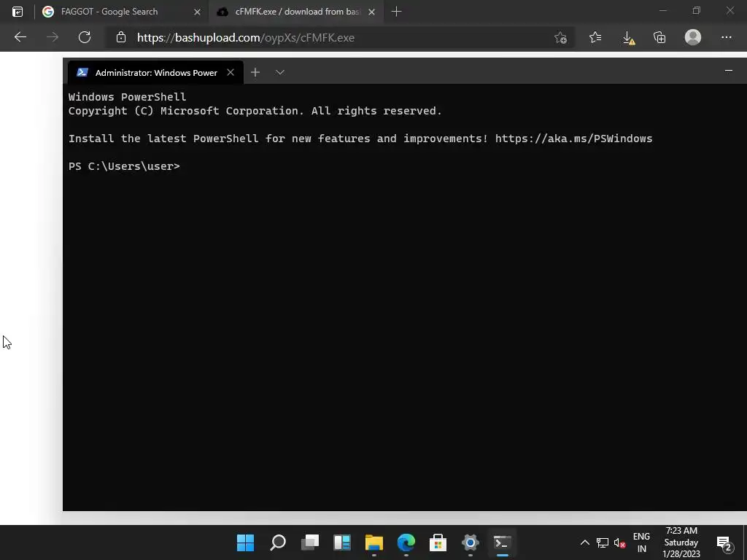Switch to Microsoft Edge on the taskbar
This screenshot has width=747, height=560.
[406, 542]
